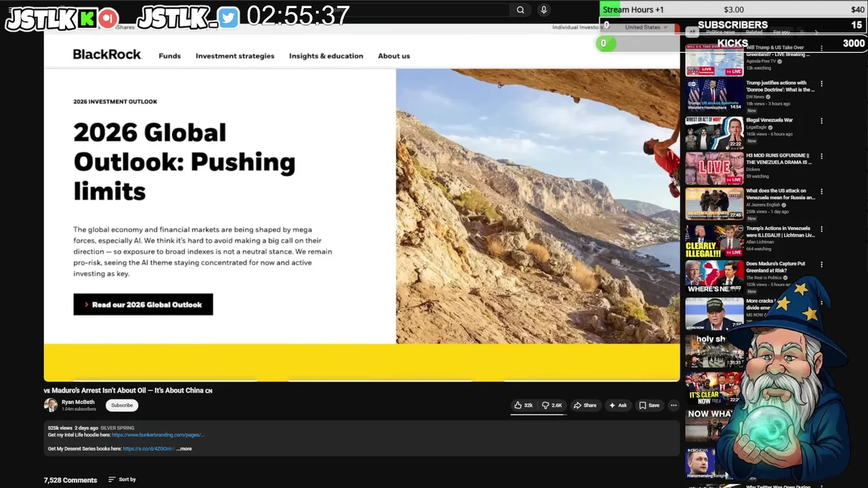
Task: Like the video with thumbs-up 32k
Action: click(523, 405)
